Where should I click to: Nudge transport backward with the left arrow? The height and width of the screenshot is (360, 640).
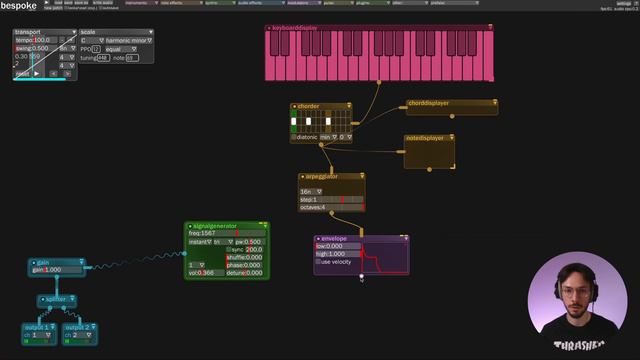pyautogui.click(x=53, y=73)
